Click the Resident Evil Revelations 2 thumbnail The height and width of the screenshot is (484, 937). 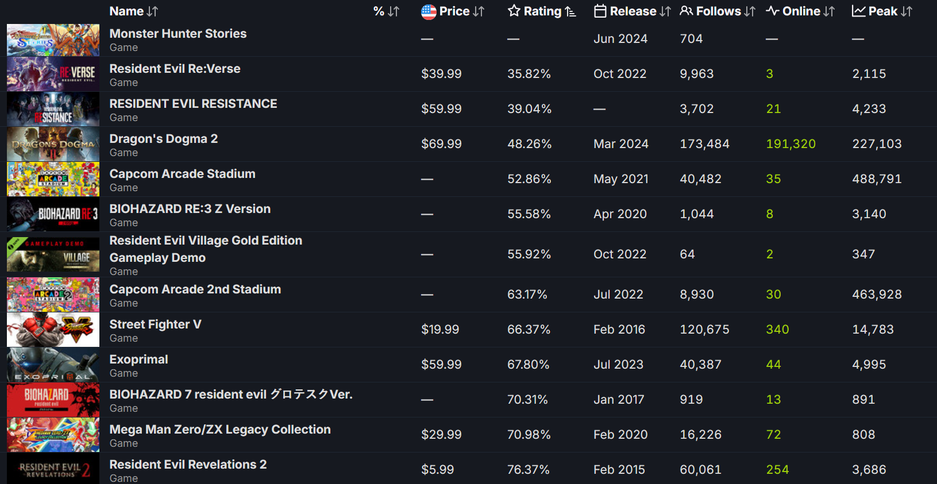pyautogui.click(x=53, y=468)
